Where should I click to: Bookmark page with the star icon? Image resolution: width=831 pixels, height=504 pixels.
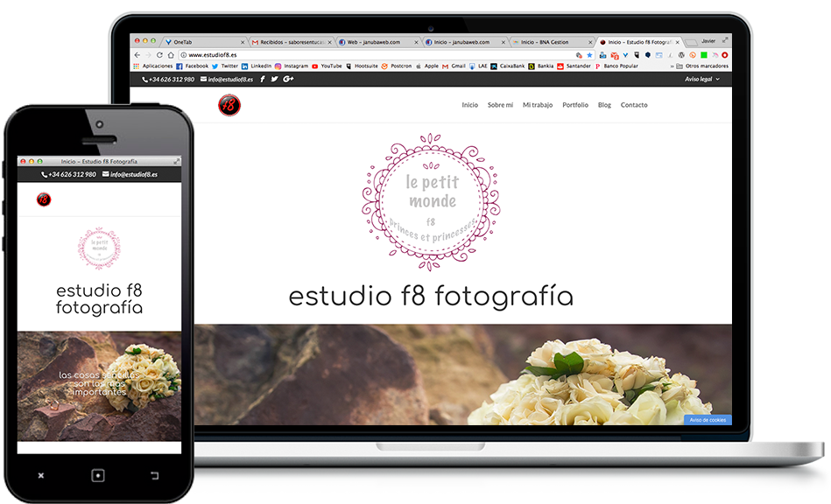[x=589, y=54]
